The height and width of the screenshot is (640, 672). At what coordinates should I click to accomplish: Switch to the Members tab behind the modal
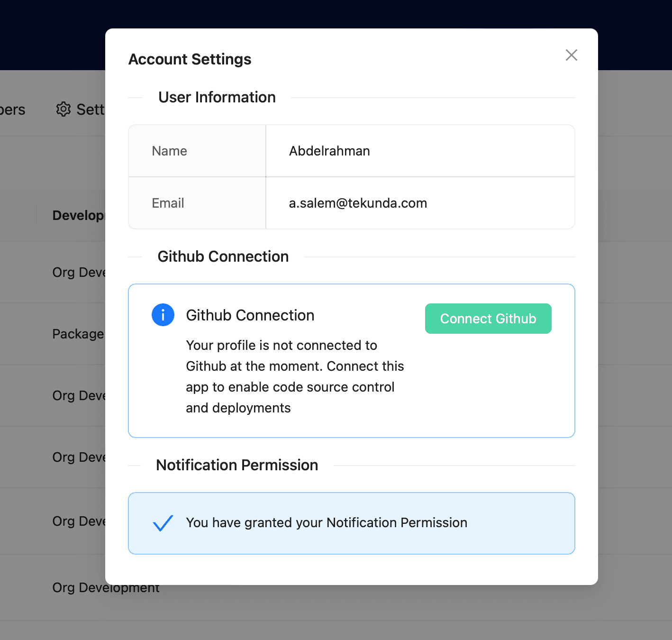[x=12, y=109]
